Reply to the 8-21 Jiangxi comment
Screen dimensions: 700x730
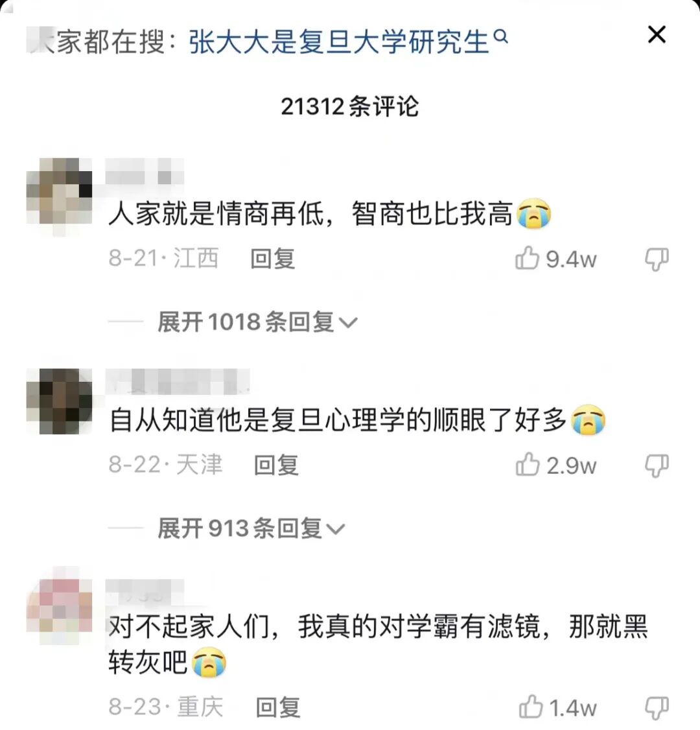pos(273,259)
